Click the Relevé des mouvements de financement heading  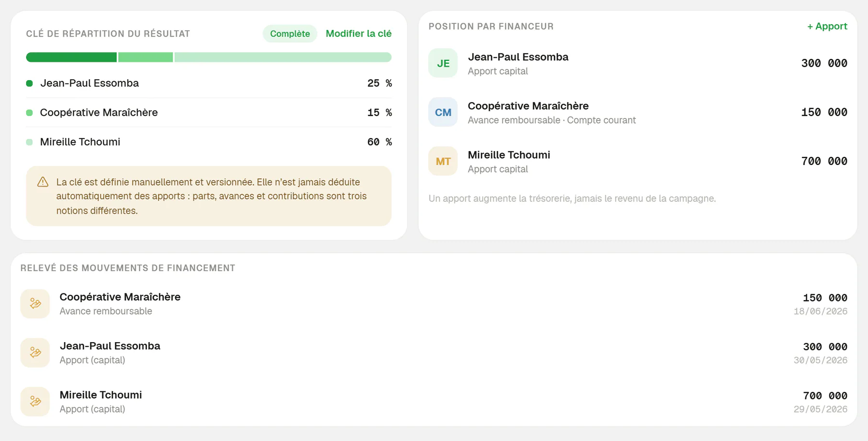(x=128, y=268)
